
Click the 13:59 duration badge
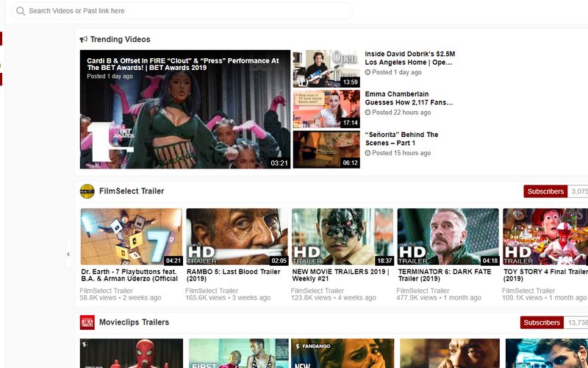(x=351, y=82)
